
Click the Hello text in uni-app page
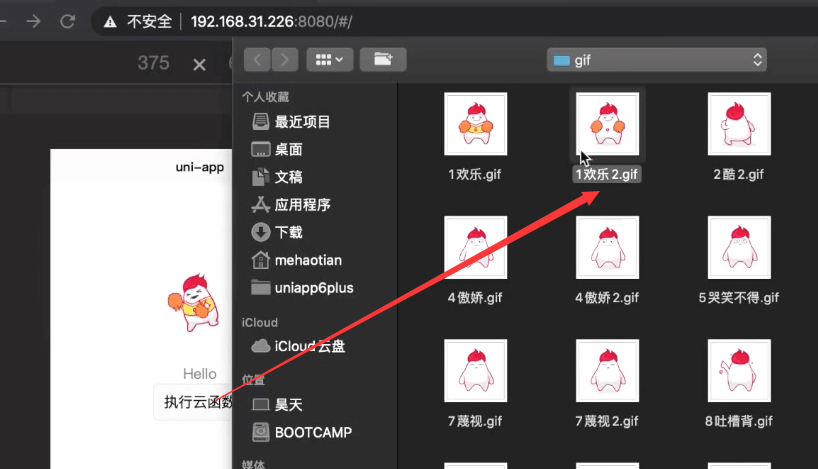(x=199, y=374)
